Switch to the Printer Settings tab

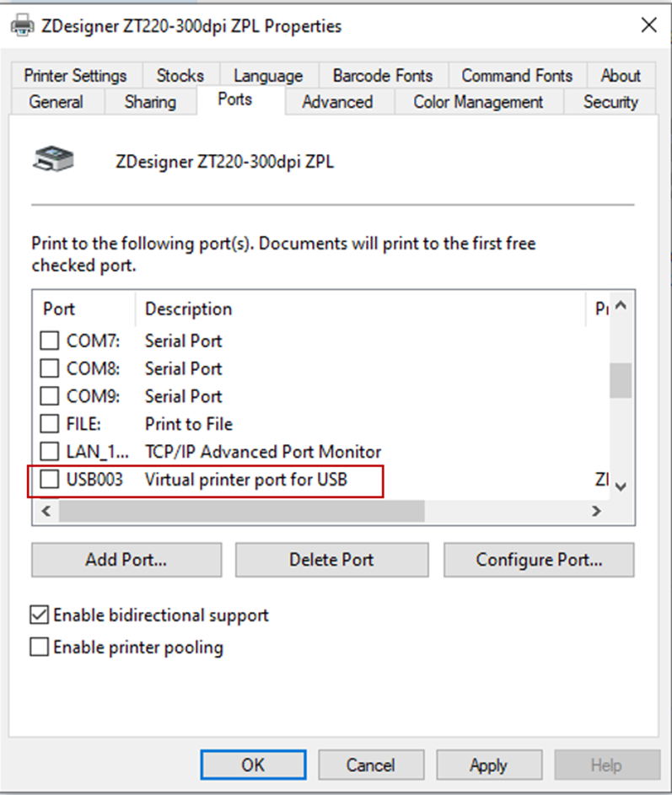(x=75, y=75)
